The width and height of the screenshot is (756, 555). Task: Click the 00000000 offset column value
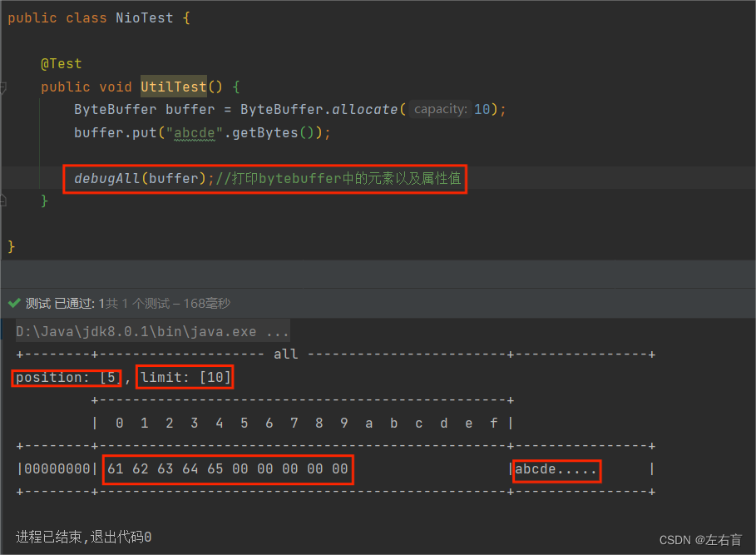click(x=57, y=468)
